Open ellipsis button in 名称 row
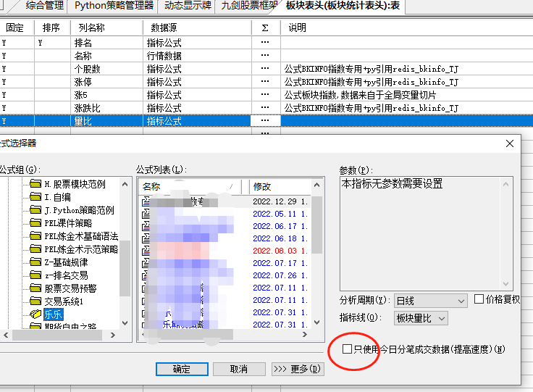 [265, 55]
